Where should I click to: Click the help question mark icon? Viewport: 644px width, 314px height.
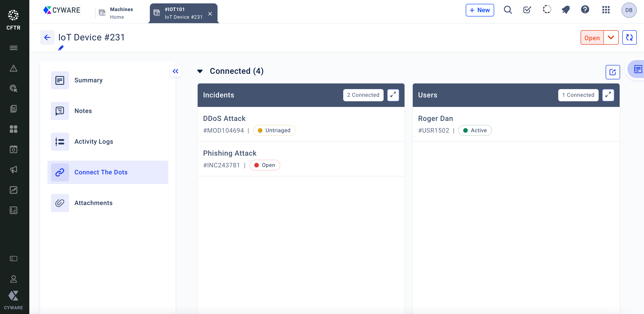[585, 10]
